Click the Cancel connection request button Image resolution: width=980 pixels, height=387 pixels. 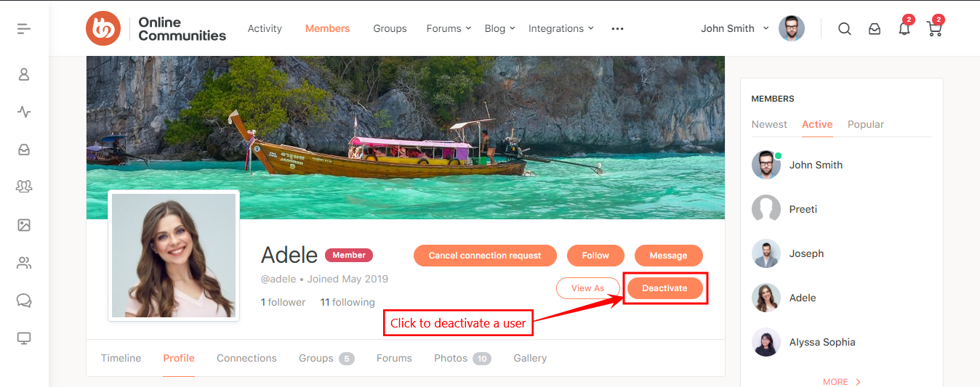click(485, 256)
